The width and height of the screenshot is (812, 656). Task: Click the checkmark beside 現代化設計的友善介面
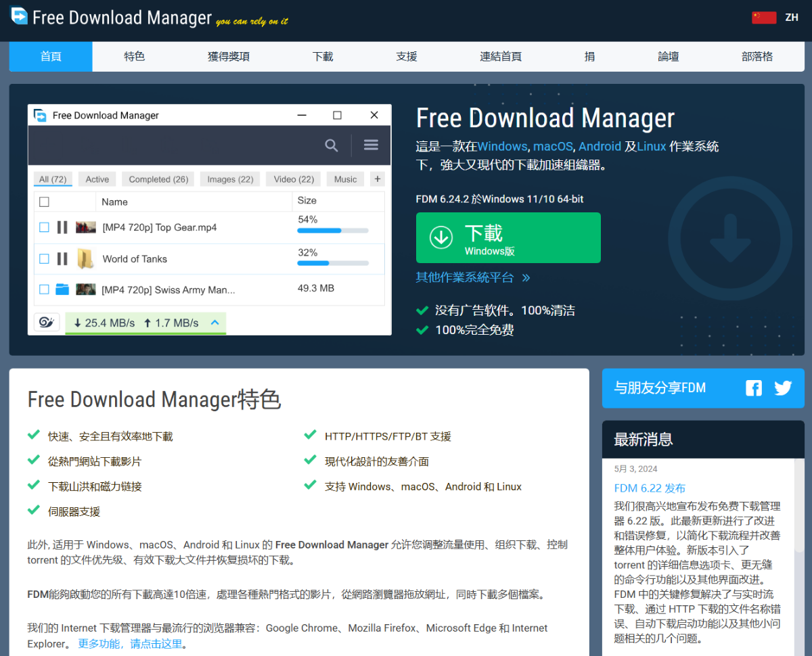[311, 460]
